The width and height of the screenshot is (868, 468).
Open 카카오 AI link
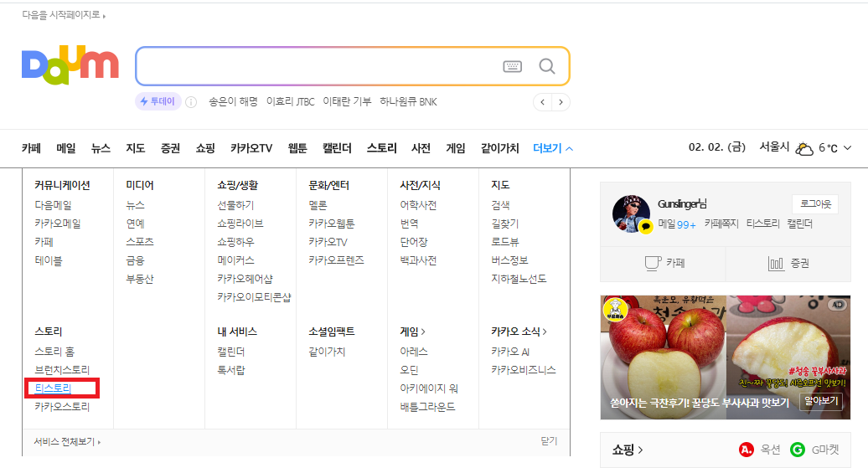pos(510,352)
